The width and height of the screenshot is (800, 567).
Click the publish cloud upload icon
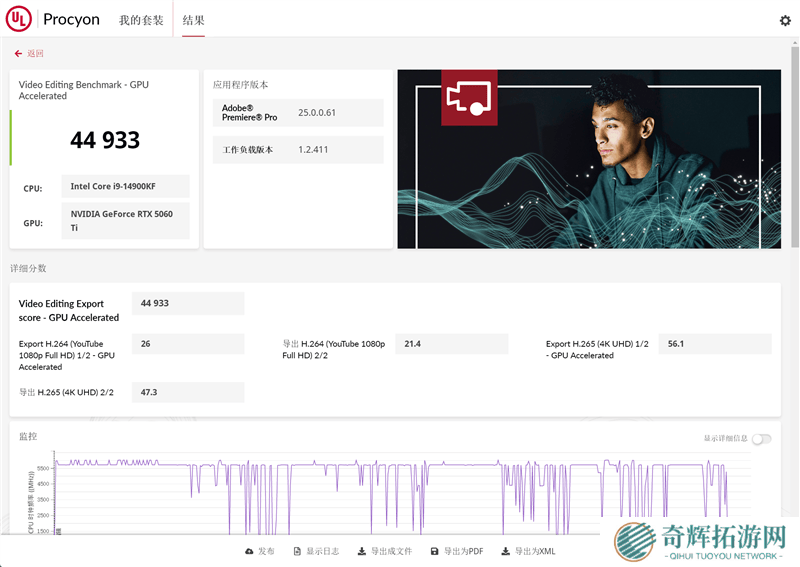(x=249, y=551)
